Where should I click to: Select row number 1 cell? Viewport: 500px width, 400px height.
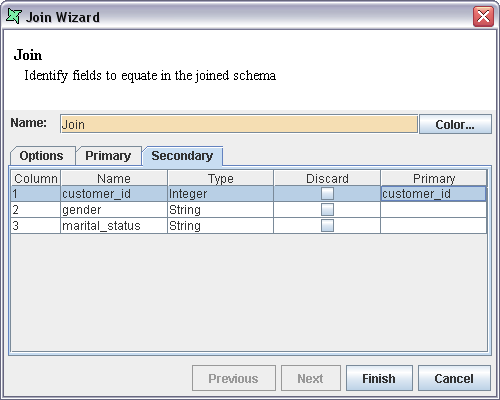36,194
